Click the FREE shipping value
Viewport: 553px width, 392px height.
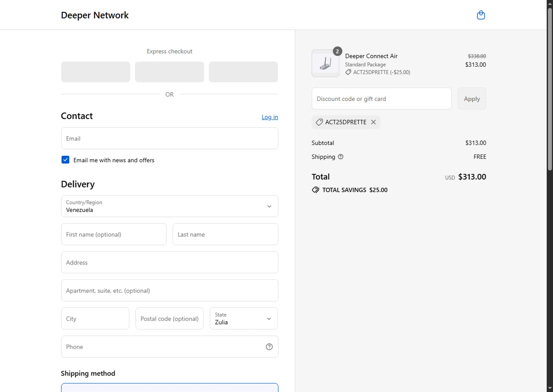click(480, 157)
